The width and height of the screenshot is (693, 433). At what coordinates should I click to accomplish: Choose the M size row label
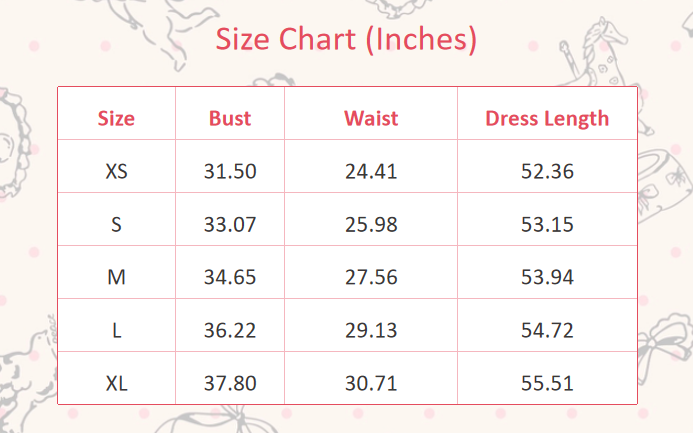tap(116, 277)
